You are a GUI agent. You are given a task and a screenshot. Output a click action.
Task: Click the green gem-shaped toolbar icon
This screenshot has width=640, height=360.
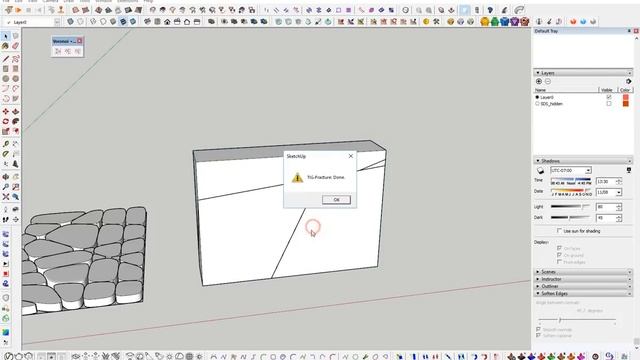[x=495, y=22]
